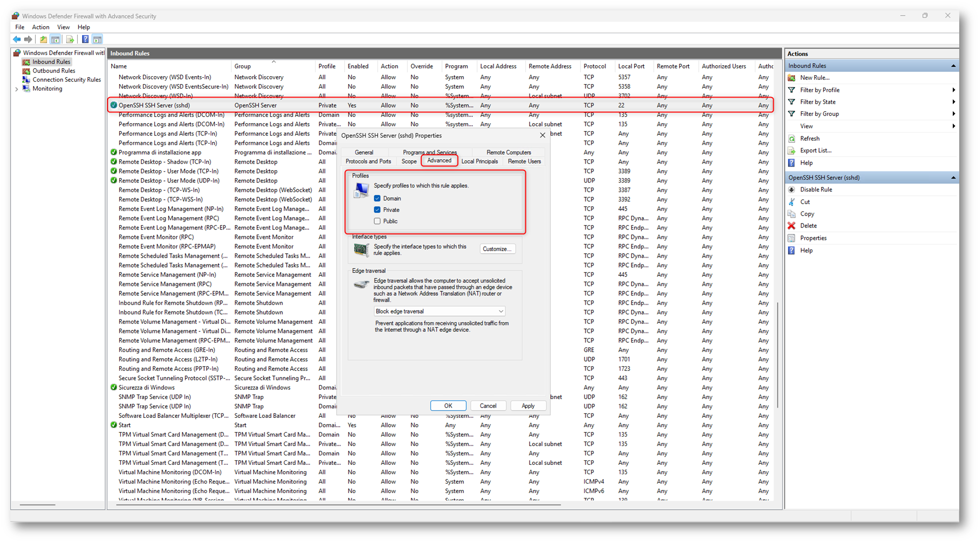Collapse the OpenSSH SSH Server actions section
The image size is (980, 543).
(x=953, y=178)
